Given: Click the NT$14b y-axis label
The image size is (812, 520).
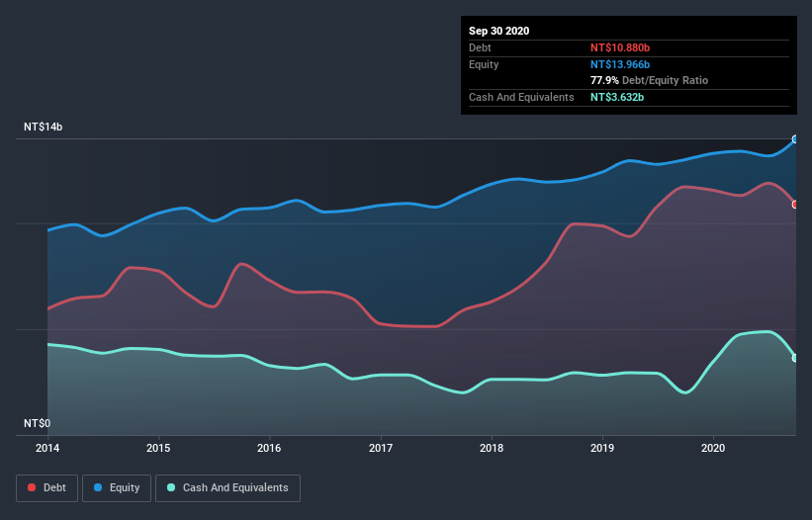Looking at the screenshot, I should point(45,128).
